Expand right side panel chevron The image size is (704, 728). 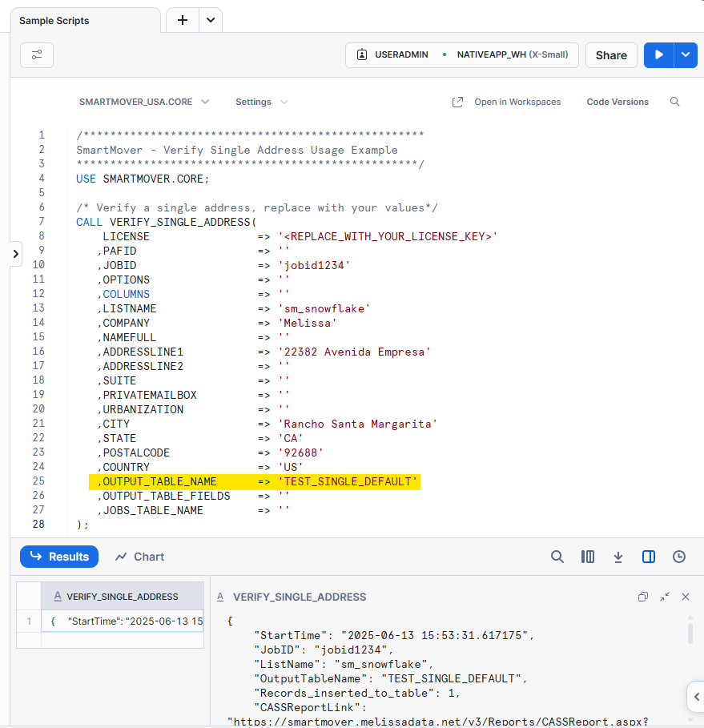[697, 697]
